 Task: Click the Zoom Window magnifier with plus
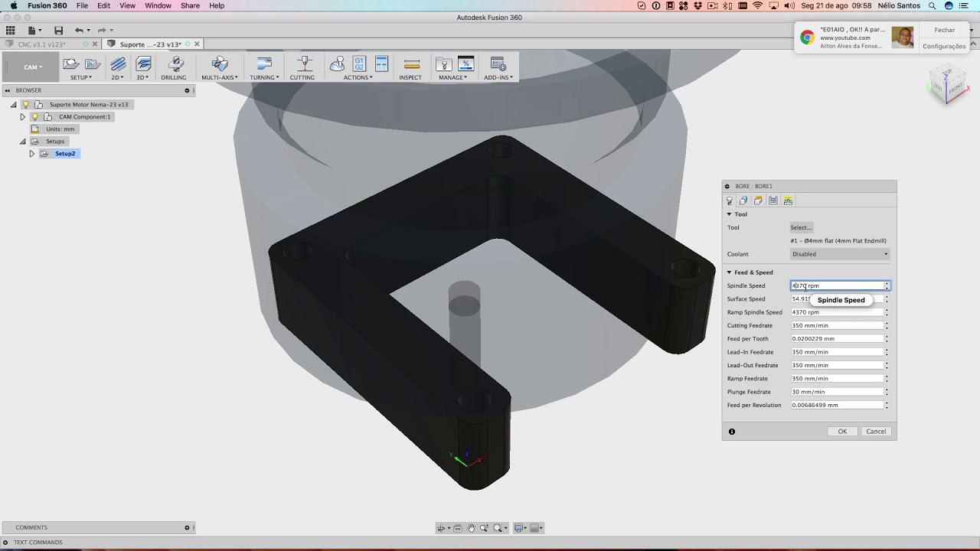(x=485, y=528)
